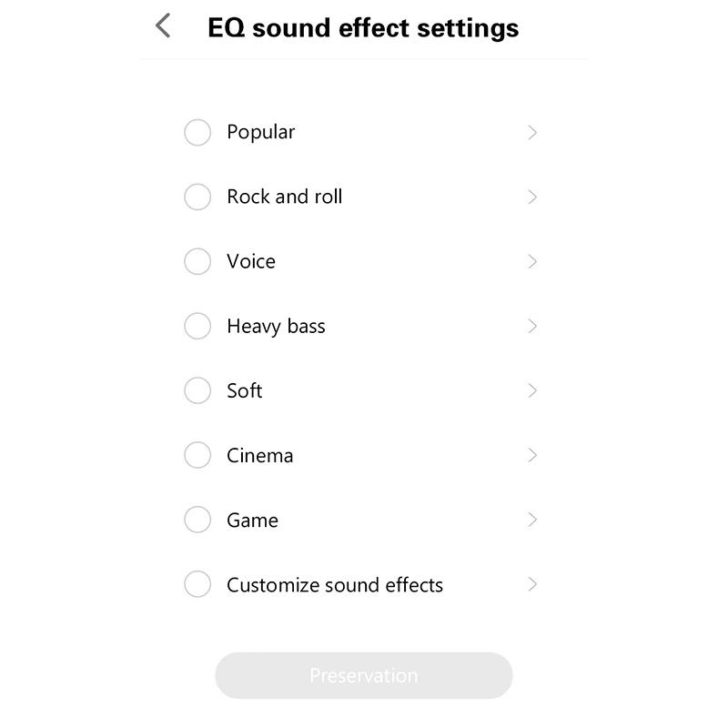The image size is (728, 728).
Task: Select the Rock and roll radio button
Action: point(197,197)
